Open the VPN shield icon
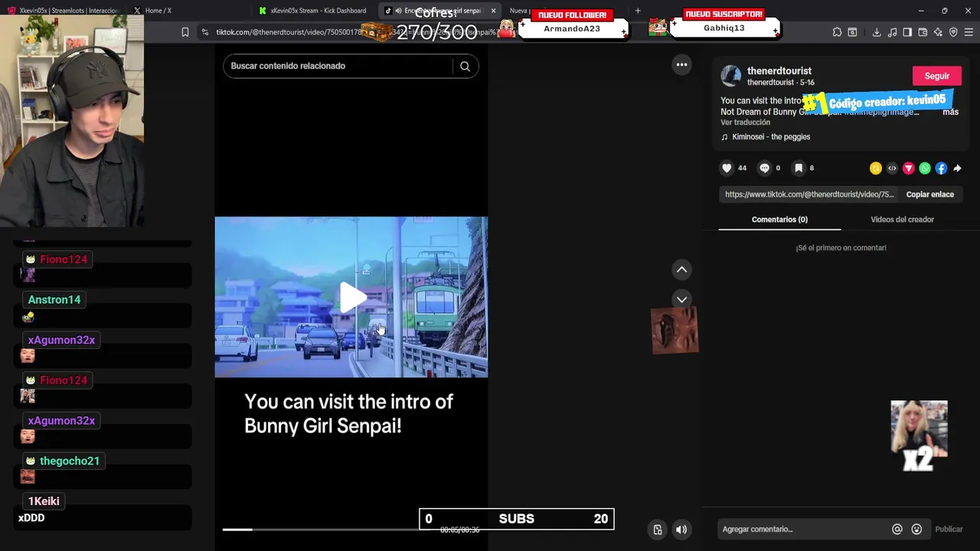The height and width of the screenshot is (551, 980). click(x=953, y=32)
